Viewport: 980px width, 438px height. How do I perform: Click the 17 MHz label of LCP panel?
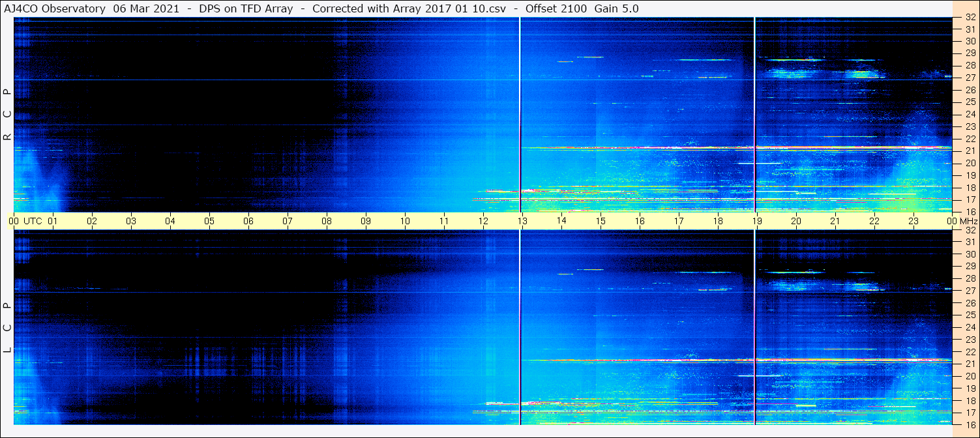[x=970, y=413]
